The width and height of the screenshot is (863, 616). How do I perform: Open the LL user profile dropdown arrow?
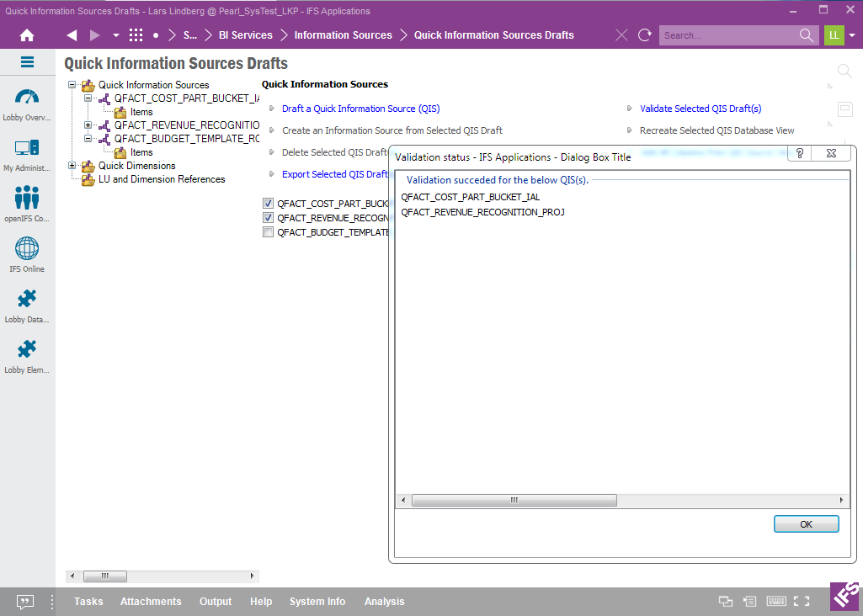tap(852, 35)
